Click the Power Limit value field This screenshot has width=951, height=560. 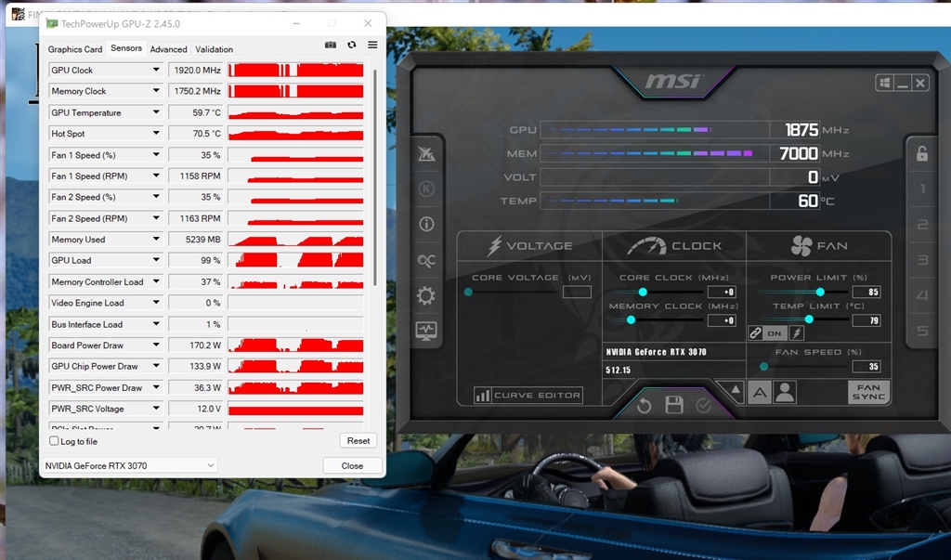click(866, 292)
